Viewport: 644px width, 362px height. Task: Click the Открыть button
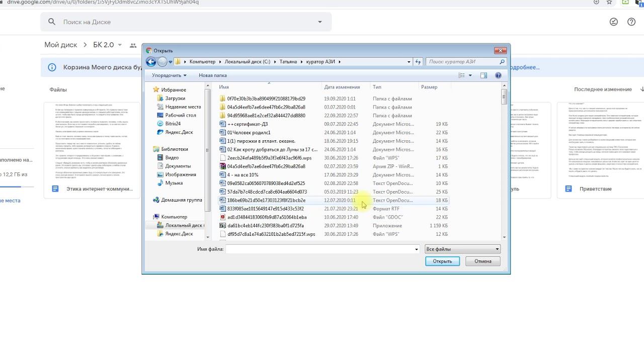point(442,261)
